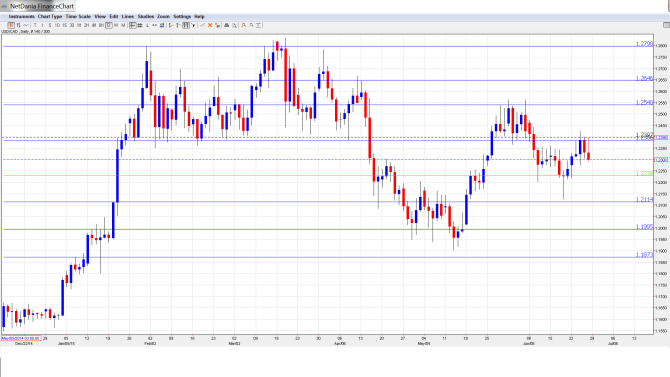Switch to 1 minute time scale
This screenshot has height=377, width=670.
42,26
